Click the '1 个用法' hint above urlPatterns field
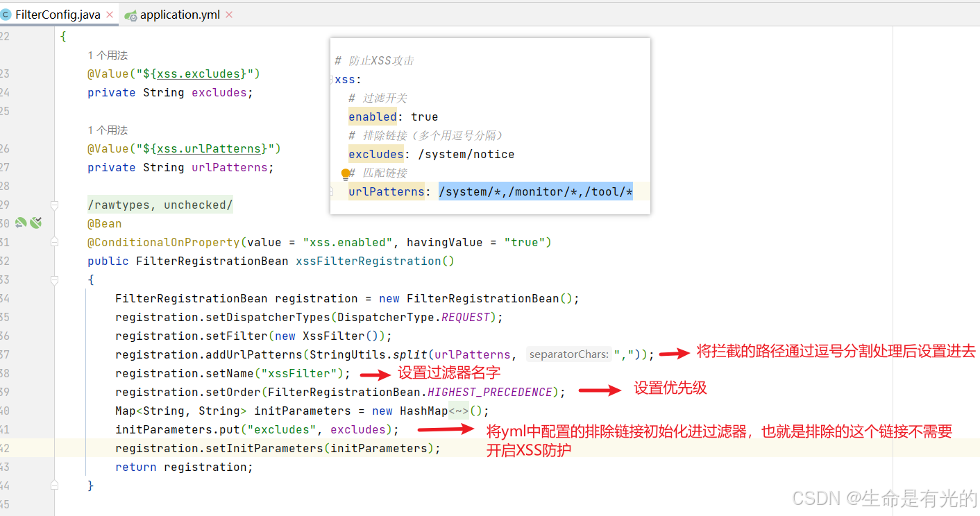The width and height of the screenshot is (980, 516). coord(108,130)
